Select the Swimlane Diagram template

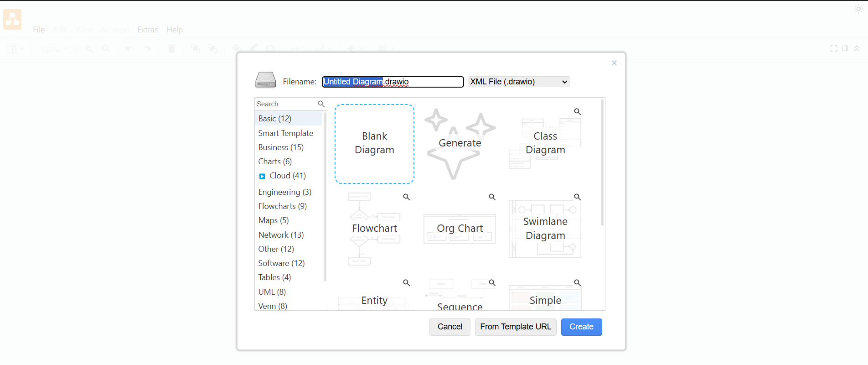click(545, 229)
